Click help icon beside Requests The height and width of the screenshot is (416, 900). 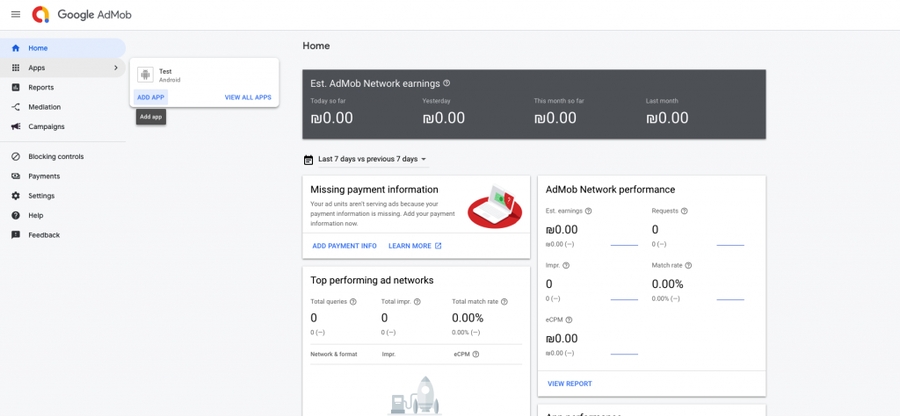(x=684, y=211)
